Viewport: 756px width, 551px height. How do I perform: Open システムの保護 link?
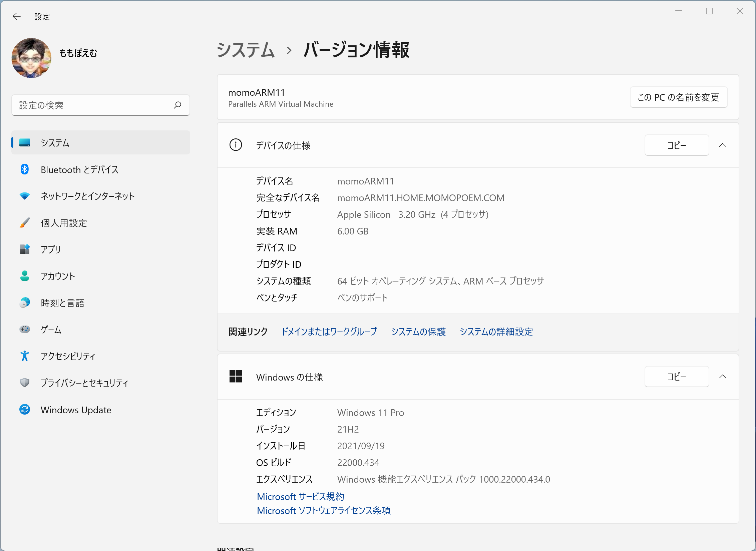click(418, 332)
